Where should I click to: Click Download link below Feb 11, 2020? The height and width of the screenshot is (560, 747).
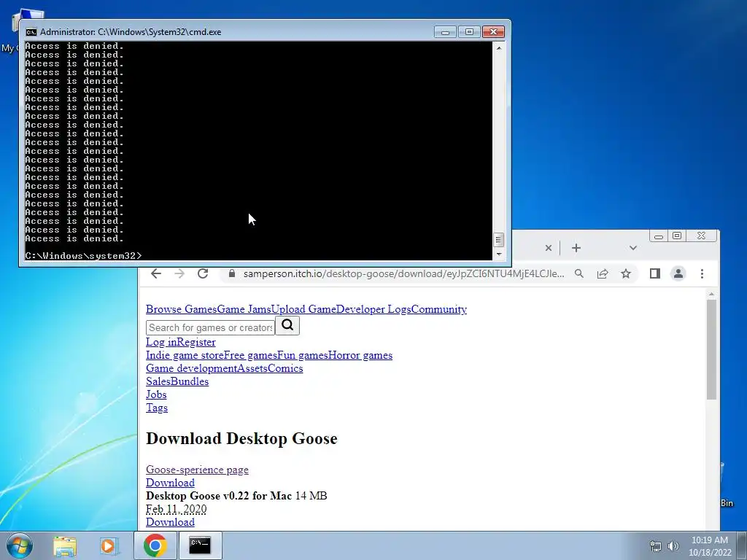[x=170, y=522]
